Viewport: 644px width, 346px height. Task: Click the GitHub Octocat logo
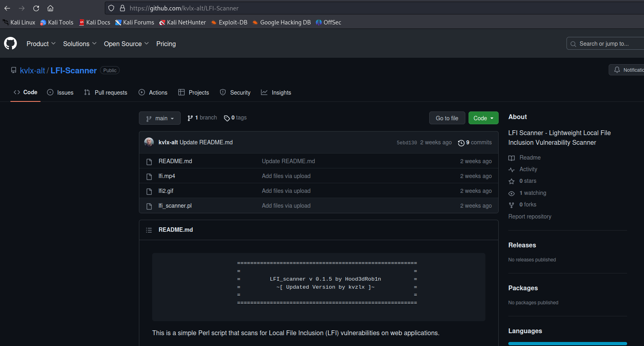pyautogui.click(x=10, y=43)
